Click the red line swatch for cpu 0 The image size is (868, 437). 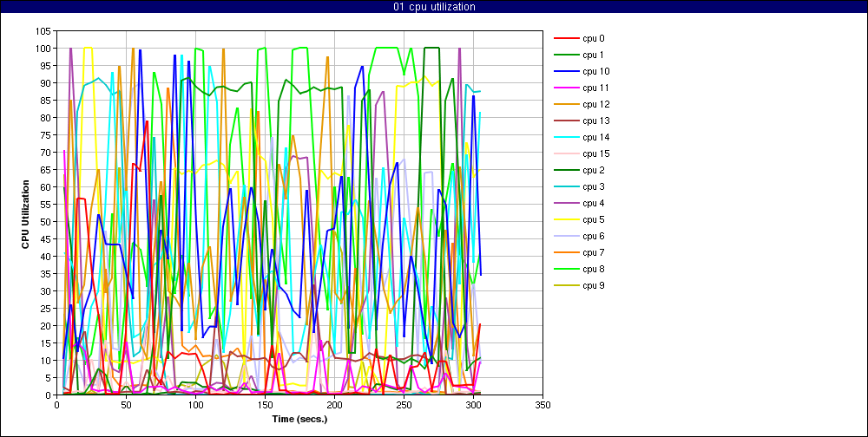click(566, 39)
